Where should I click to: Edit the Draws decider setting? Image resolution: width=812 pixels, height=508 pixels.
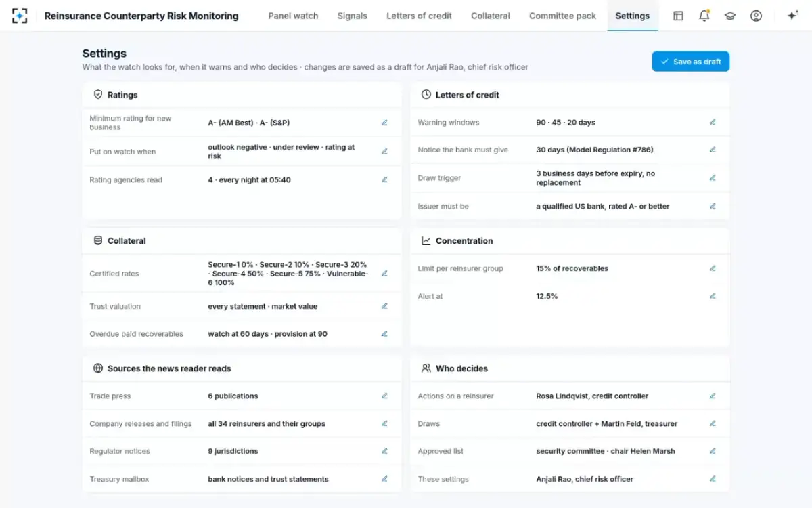tap(713, 424)
